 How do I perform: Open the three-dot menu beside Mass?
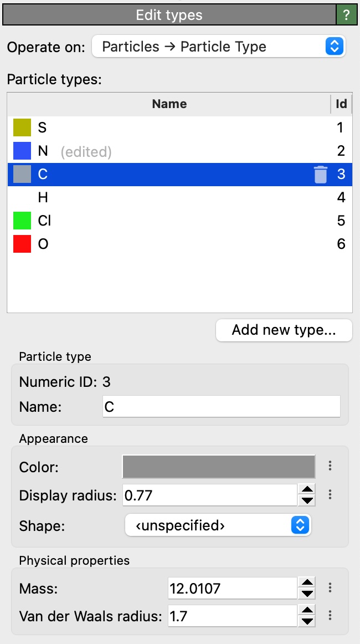pyautogui.click(x=330, y=588)
